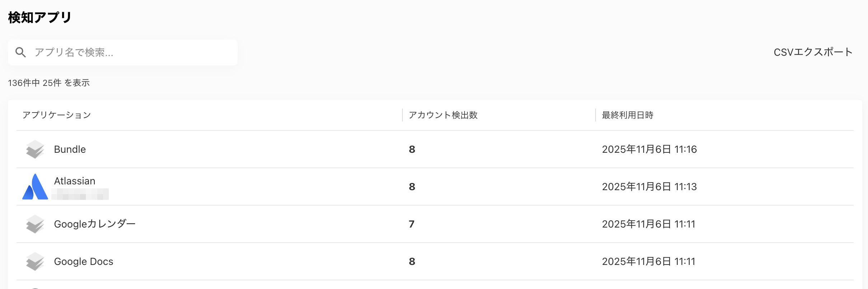Select the Atlassian logo icon
868x289 pixels.
[35, 187]
